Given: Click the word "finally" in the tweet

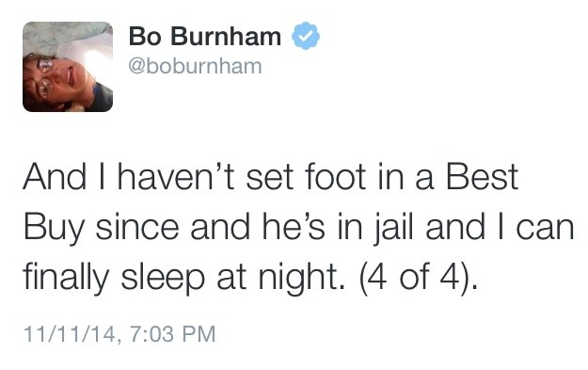Looking at the screenshot, I should [66, 279].
